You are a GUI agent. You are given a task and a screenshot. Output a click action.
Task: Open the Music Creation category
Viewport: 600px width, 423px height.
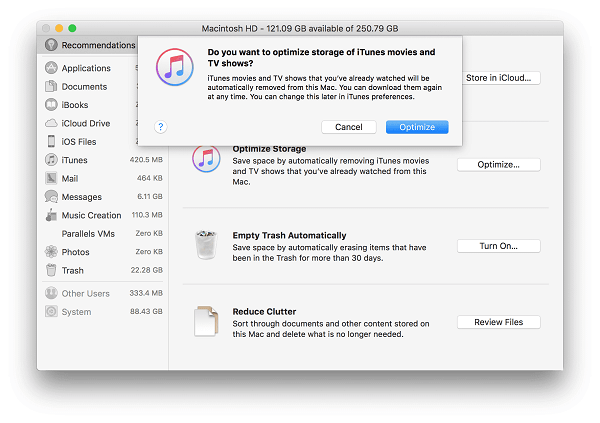tap(91, 215)
